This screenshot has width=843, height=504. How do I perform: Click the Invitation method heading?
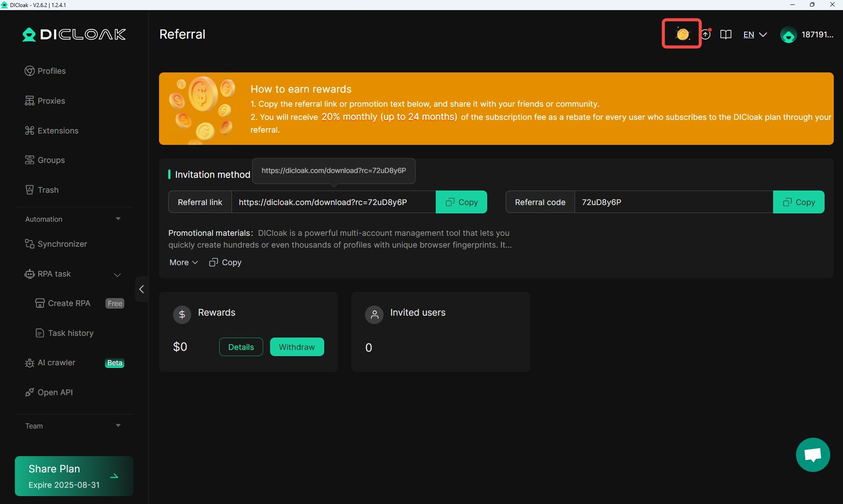[213, 175]
